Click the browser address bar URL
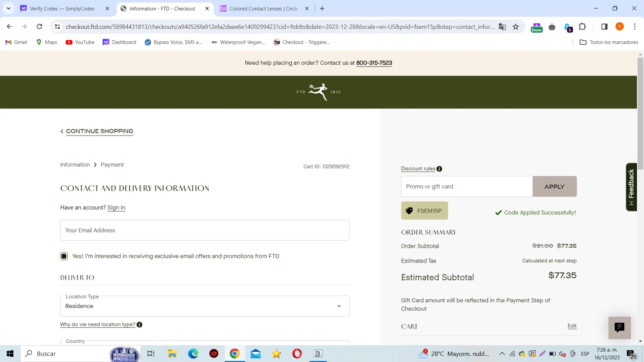644x362 pixels. pos(279,27)
